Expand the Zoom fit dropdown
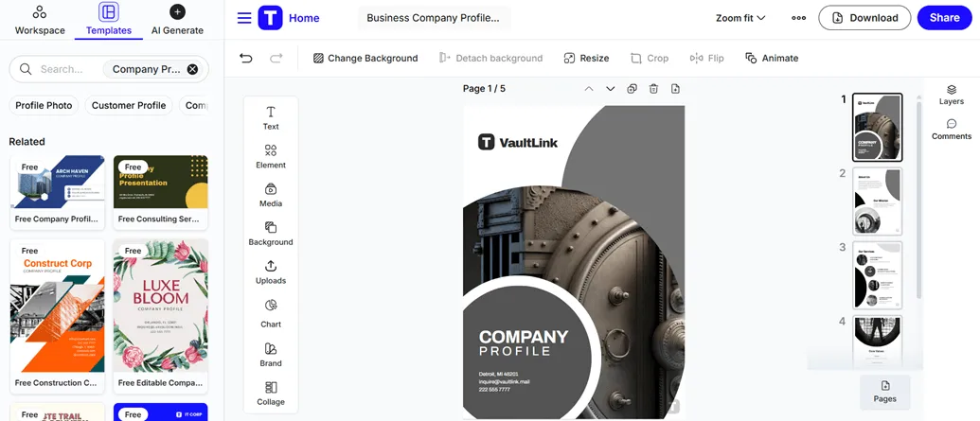Screen dimensions: 980x421 point(740,18)
